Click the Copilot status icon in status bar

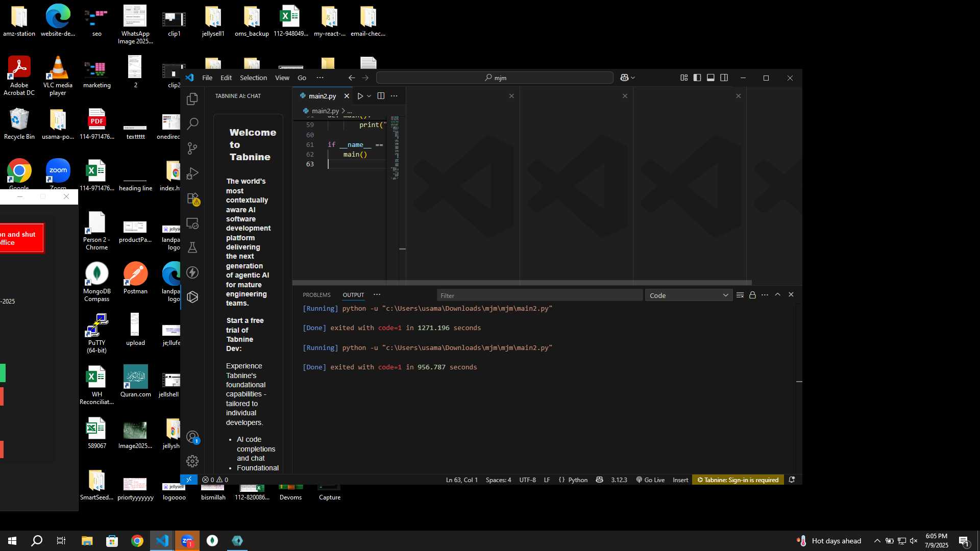click(599, 480)
